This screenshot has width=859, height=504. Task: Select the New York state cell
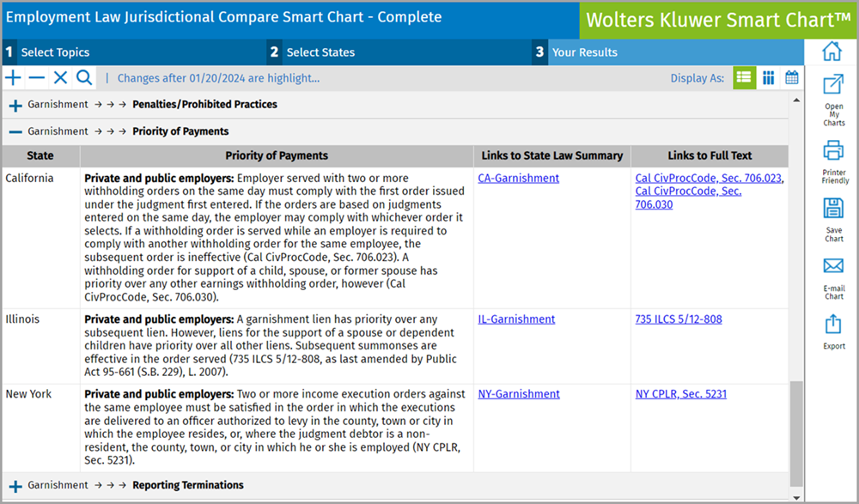pyautogui.click(x=41, y=428)
